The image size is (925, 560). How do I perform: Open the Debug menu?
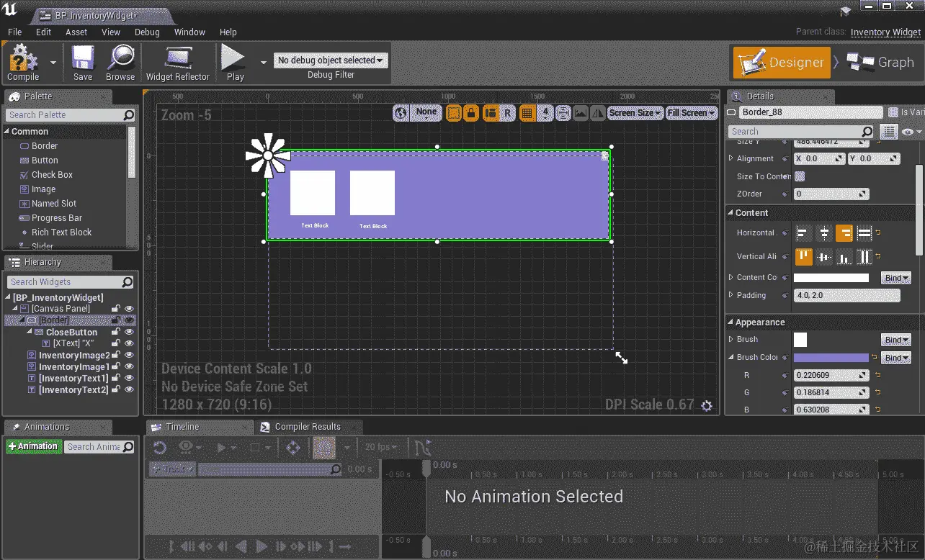147,32
